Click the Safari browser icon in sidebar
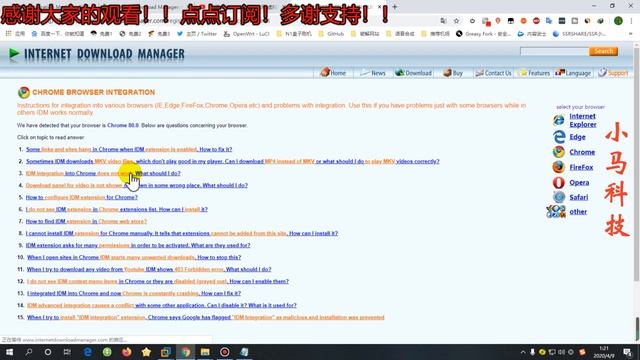The height and width of the screenshot is (360, 640). 559,197
